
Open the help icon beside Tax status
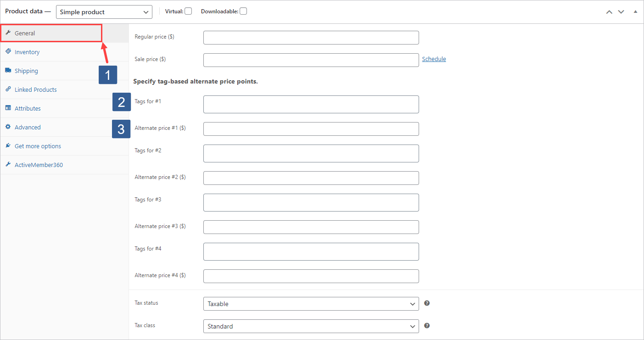pos(426,303)
